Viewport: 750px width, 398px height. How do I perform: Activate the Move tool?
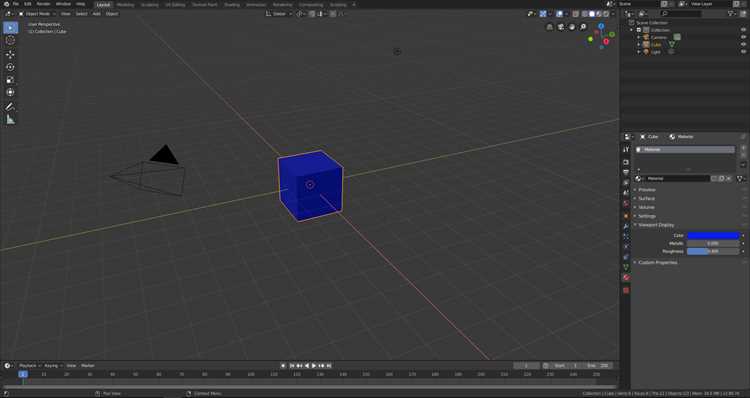(x=10, y=54)
